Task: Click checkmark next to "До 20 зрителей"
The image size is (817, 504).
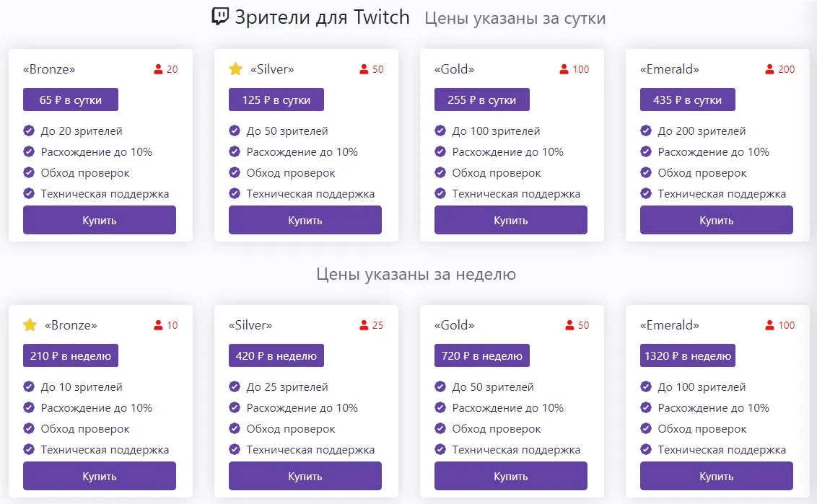Action: (29, 131)
